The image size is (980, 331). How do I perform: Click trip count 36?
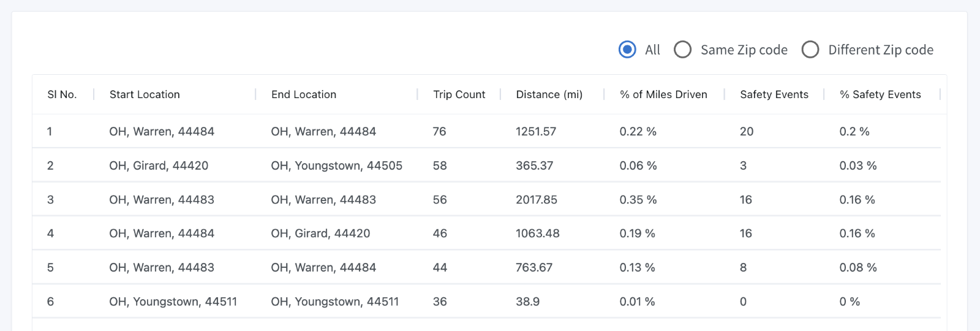click(440, 302)
